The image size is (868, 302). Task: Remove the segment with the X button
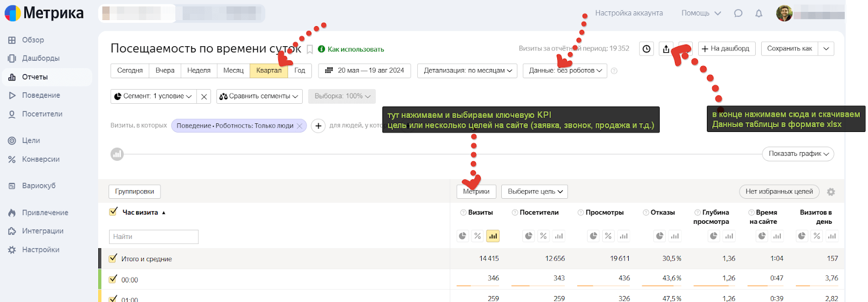[x=204, y=96]
